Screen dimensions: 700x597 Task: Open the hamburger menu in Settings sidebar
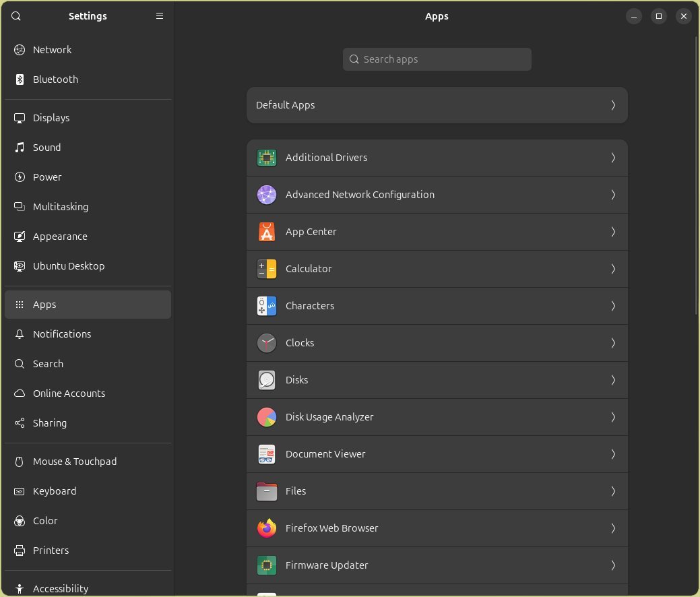tap(160, 16)
